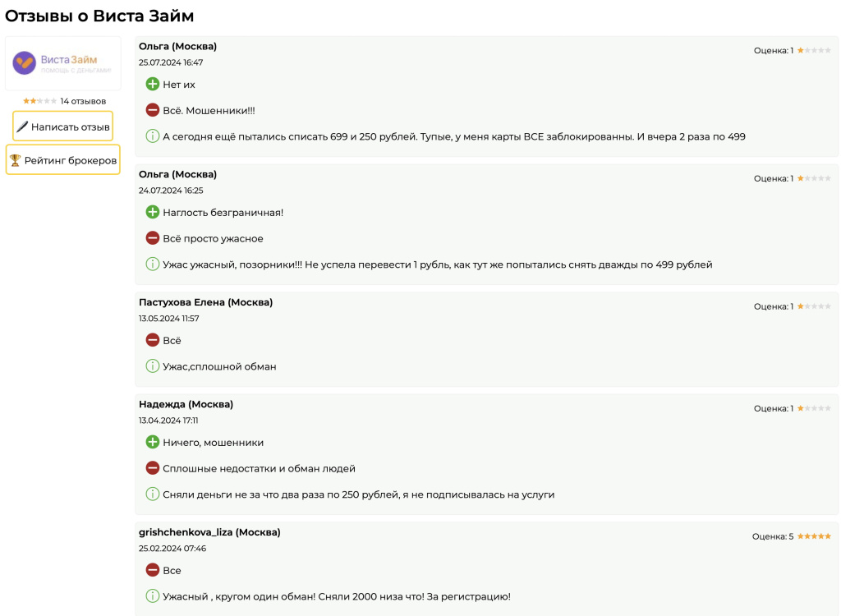
Task: Open the Рейтинг брокеров link
Action: point(63,160)
